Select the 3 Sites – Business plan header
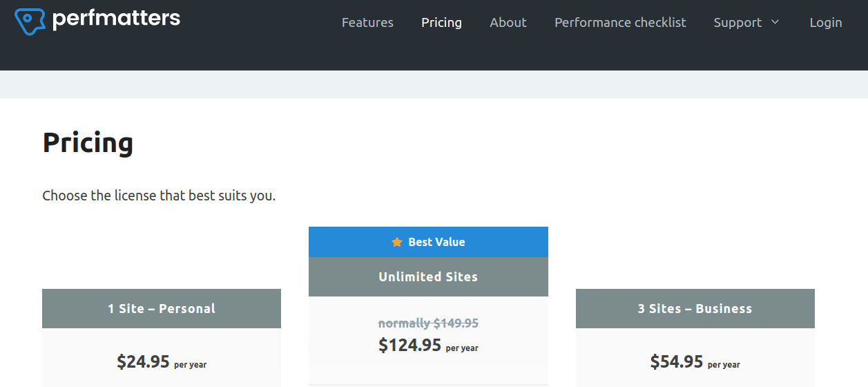This screenshot has width=868, height=387. 695,308
